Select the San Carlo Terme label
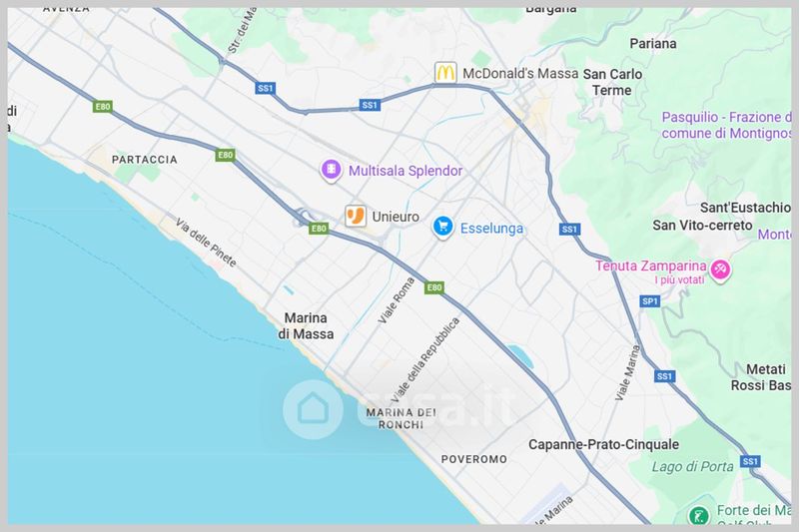 pyautogui.click(x=612, y=82)
